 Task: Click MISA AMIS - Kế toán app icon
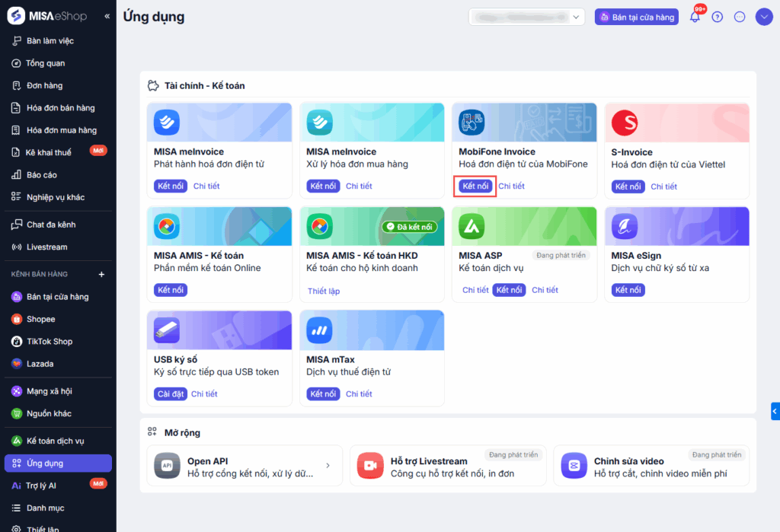pyautogui.click(x=167, y=226)
